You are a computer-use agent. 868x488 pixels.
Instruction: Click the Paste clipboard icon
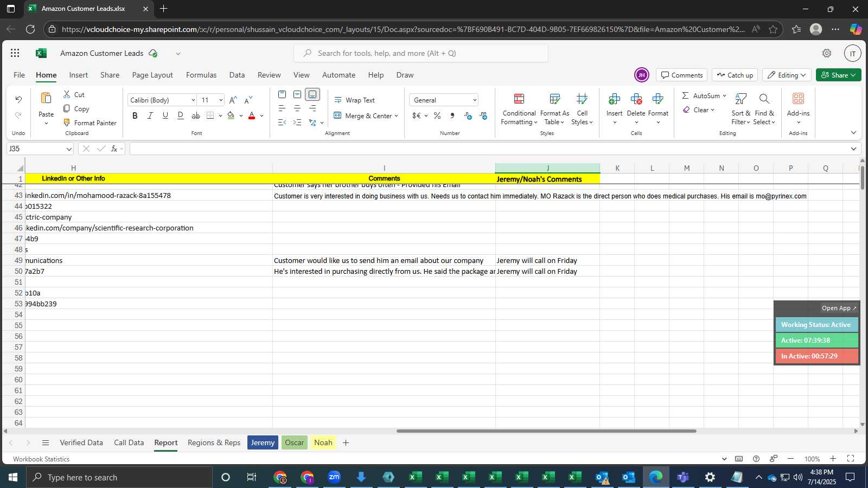coord(46,98)
